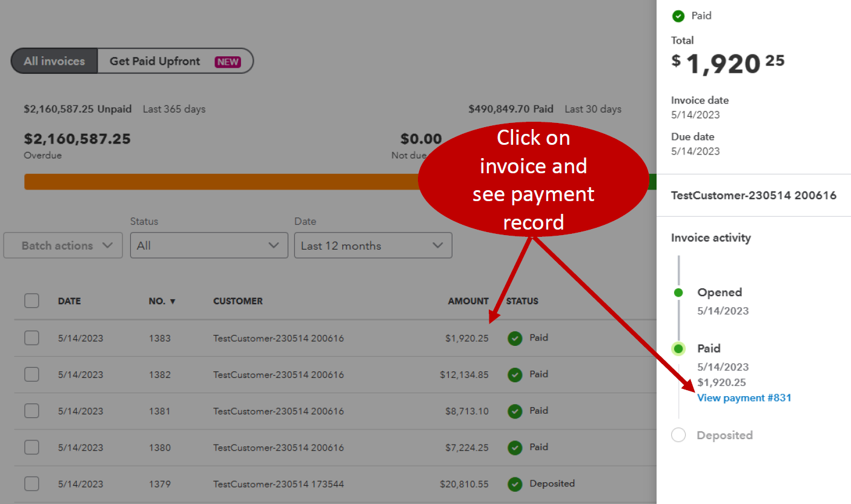The image size is (851, 504).
Task: Click the Deposited circle in Invoice activity timeline
Action: [x=678, y=435]
